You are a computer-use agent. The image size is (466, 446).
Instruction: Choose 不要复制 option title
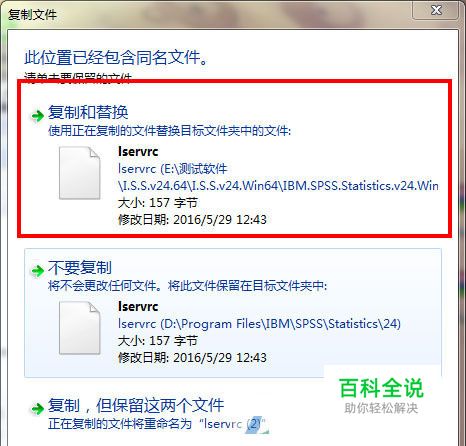click(80, 267)
